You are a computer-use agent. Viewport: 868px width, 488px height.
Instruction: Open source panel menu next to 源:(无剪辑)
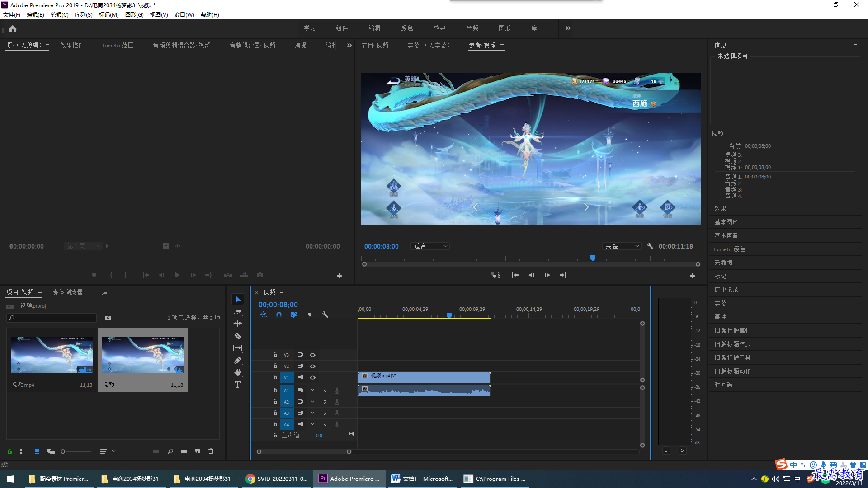click(x=47, y=46)
